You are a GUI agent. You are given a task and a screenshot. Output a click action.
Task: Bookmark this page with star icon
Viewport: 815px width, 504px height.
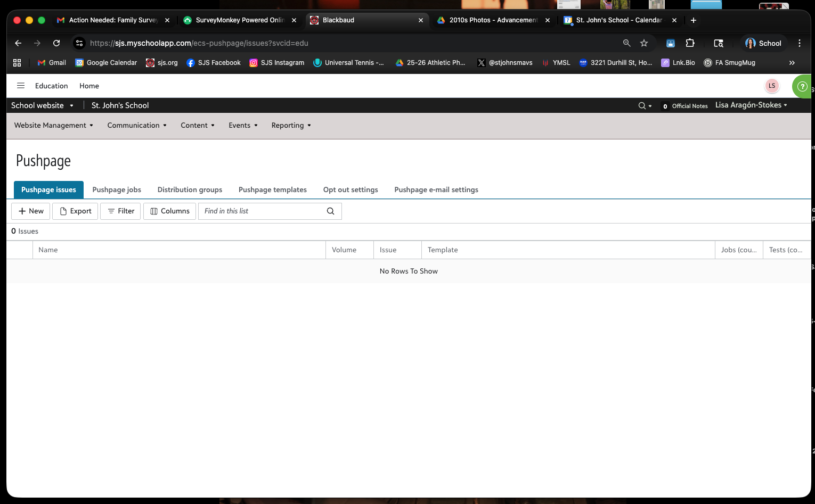coord(644,43)
